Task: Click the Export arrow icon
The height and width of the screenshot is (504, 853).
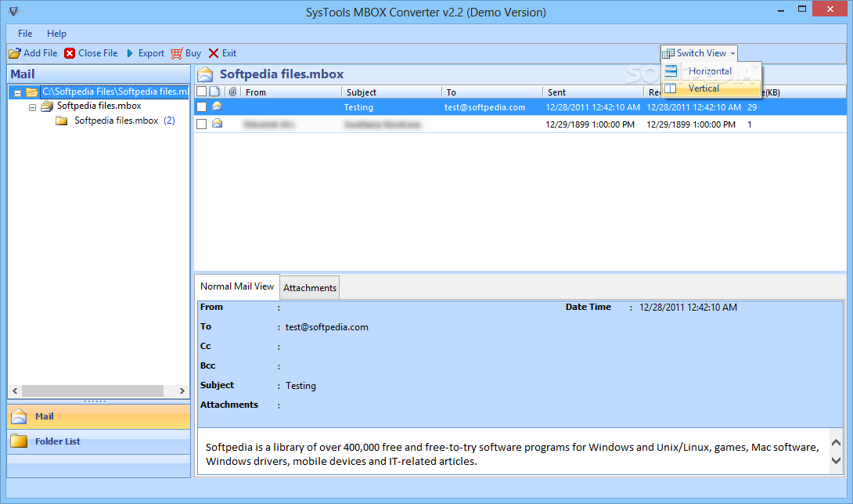Action: coord(129,53)
